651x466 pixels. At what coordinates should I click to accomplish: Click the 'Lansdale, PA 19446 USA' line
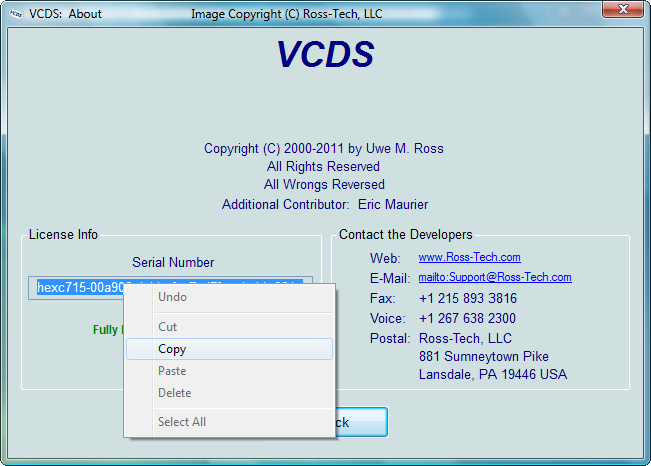pyautogui.click(x=493, y=375)
